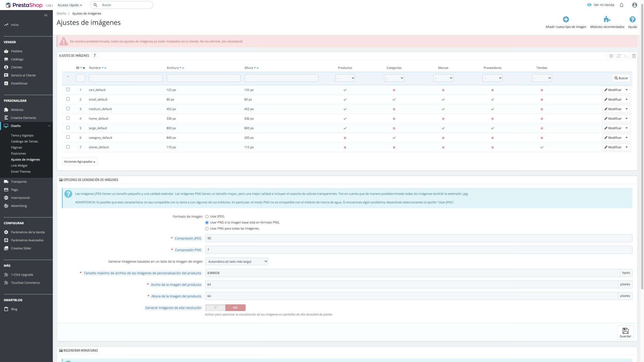Screen dimensions: 644x362
Task: Click the refresh list icon in the table header
Action: (619, 56)
